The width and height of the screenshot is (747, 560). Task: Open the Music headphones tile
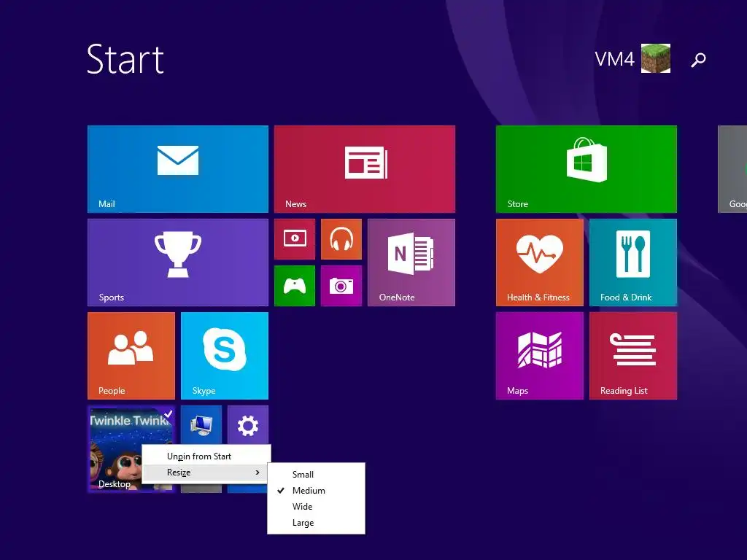341,239
